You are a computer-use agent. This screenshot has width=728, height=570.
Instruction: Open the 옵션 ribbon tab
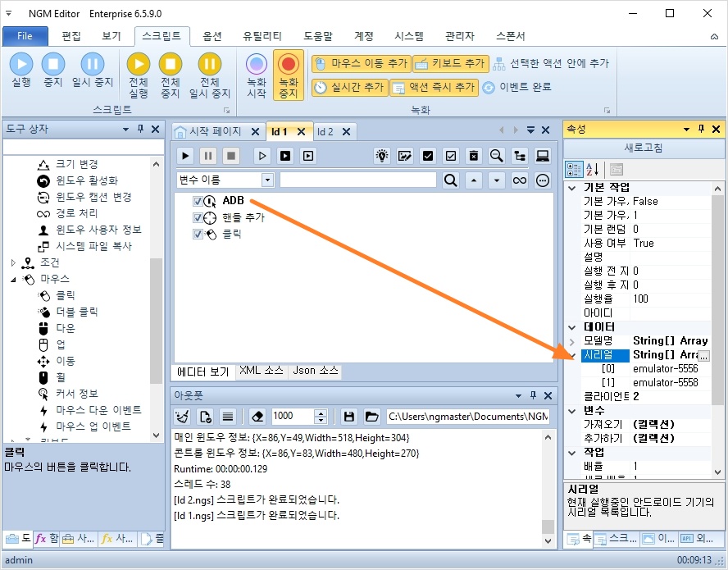pyautogui.click(x=212, y=36)
